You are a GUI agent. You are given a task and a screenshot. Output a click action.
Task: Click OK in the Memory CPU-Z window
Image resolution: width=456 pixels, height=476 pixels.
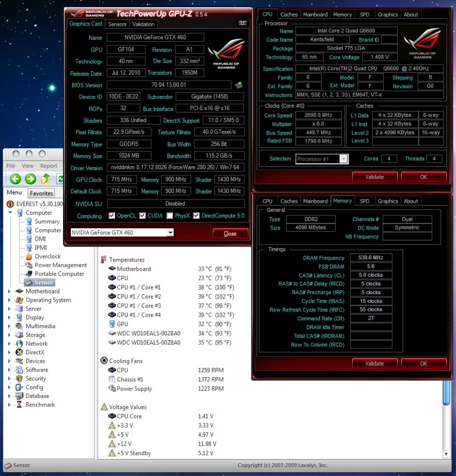click(423, 363)
